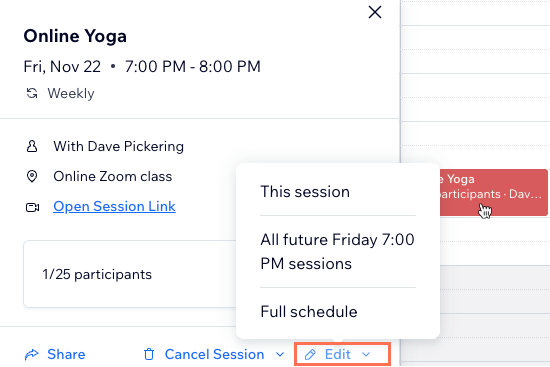550x367 pixels.
Task: Click the video camera icon
Action: coord(32,207)
